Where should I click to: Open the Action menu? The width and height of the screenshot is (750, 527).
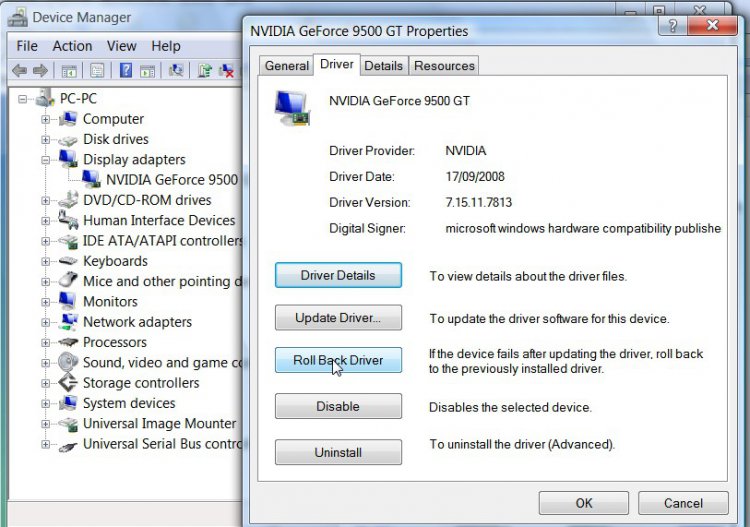click(72, 46)
